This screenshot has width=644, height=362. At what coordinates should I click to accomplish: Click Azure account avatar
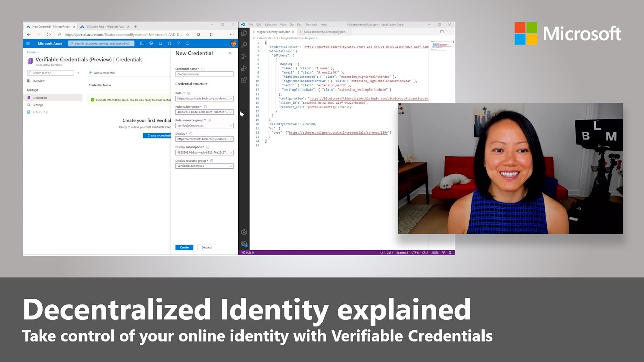click(x=233, y=44)
